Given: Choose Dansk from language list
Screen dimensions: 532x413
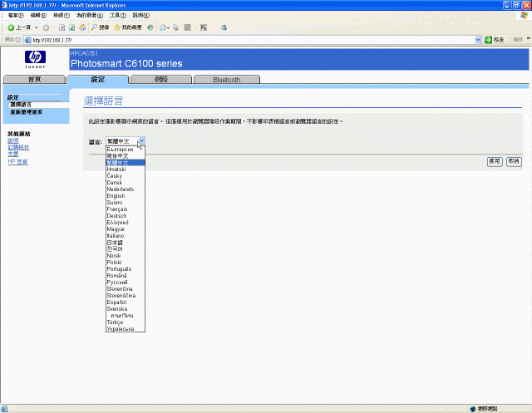Looking at the screenshot, I should click(126, 183).
